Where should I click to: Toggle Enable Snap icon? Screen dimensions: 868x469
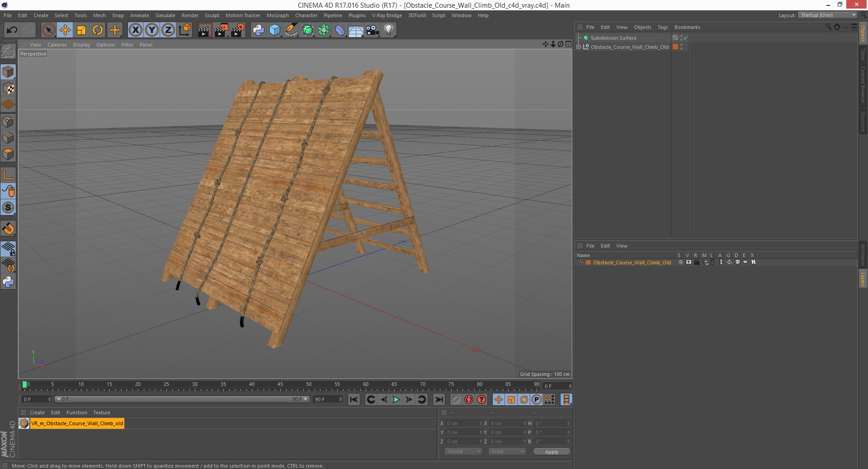point(8,229)
